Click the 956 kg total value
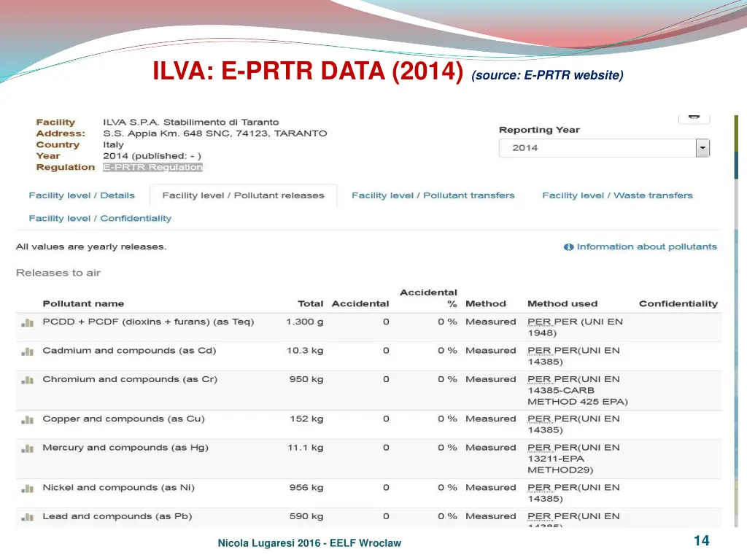The height and width of the screenshot is (560, 747). 306,488
